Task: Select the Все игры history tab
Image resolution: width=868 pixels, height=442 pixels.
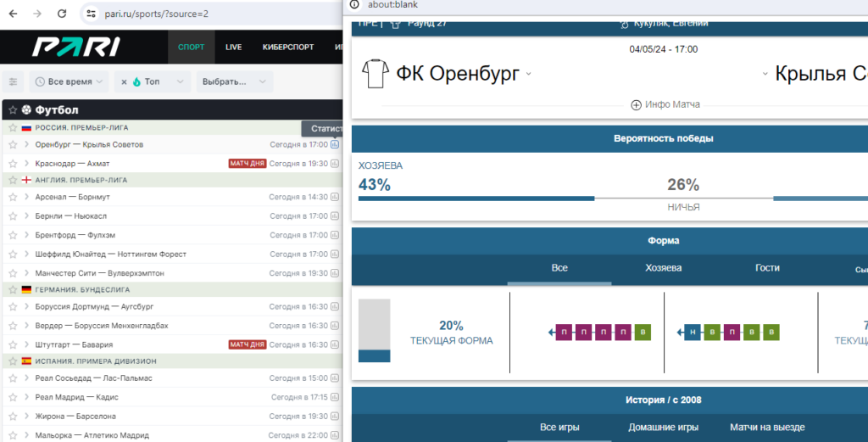Action: pyautogui.click(x=559, y=427)
